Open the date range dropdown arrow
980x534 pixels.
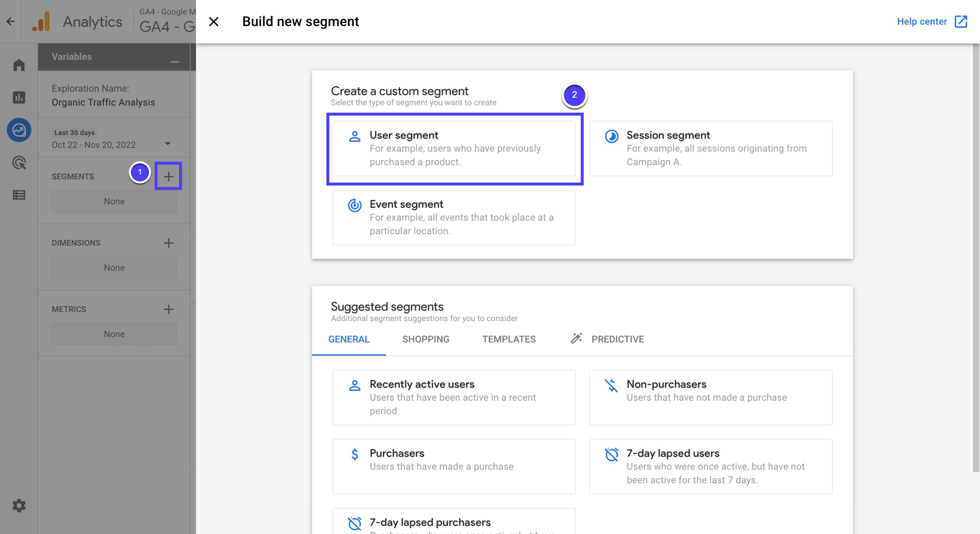[168, 144]
